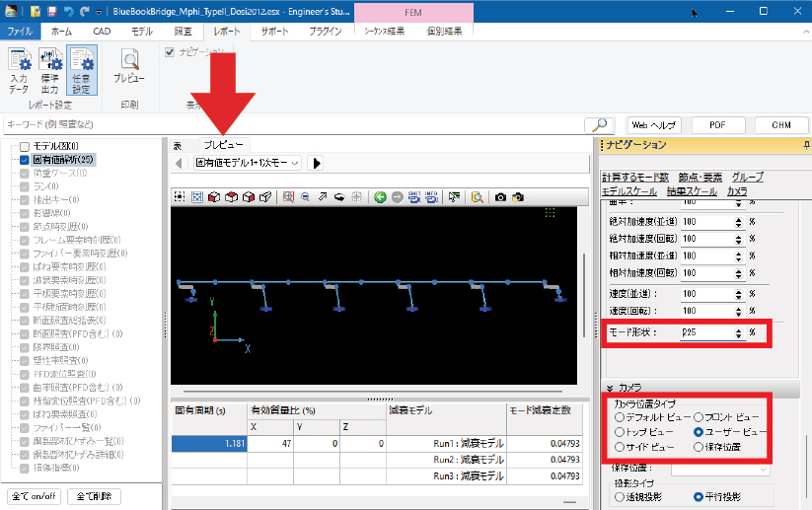The image size is (812, 510).
Task: Open print プレビュー in the ribbon
Action: 129,66
